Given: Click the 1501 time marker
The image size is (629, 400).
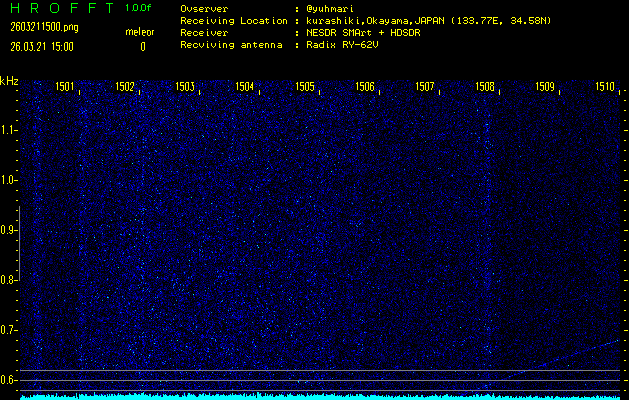Looking at the screenshot, I should 65,87.
